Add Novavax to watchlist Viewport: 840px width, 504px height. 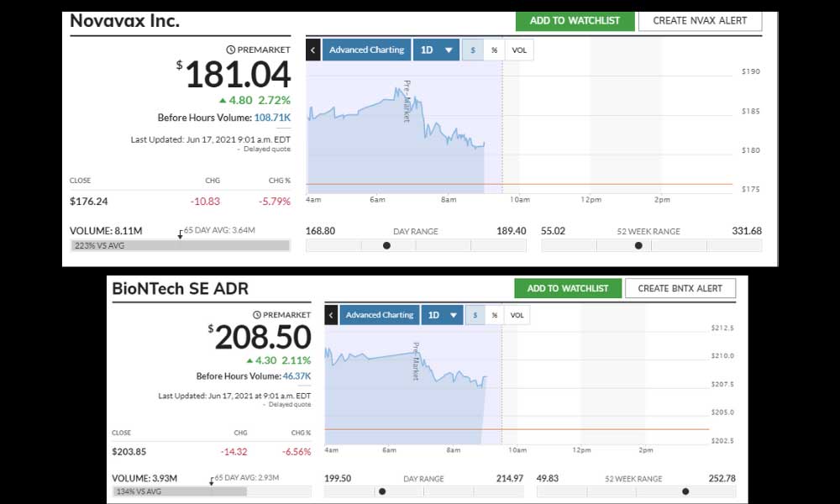(575, 21)
